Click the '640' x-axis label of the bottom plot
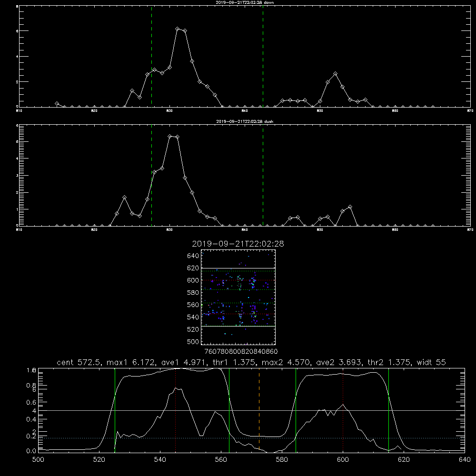This screenshot has width=476, height=476. pos(465,460)
